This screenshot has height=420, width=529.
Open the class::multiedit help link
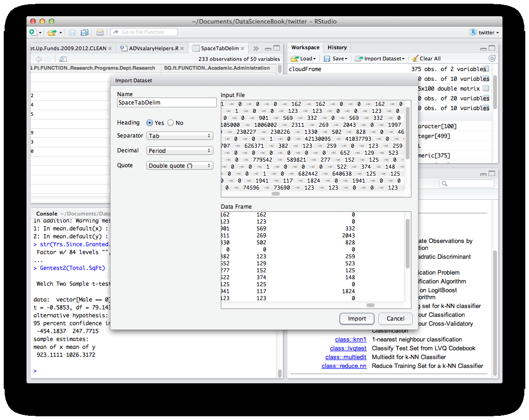(x=346, y=357)
